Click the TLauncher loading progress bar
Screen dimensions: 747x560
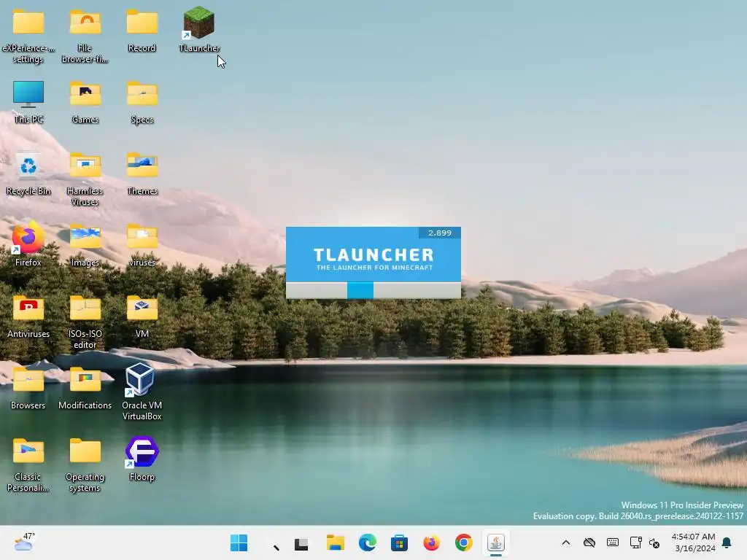[x=373, y=290]
